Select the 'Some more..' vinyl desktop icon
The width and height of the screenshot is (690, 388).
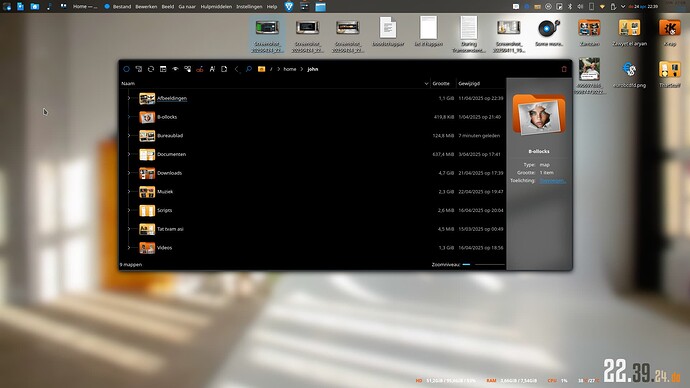tap(549, 33)
